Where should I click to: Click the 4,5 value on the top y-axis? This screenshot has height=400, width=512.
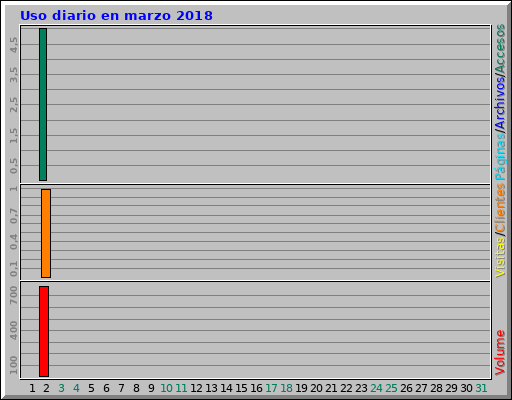13,45
